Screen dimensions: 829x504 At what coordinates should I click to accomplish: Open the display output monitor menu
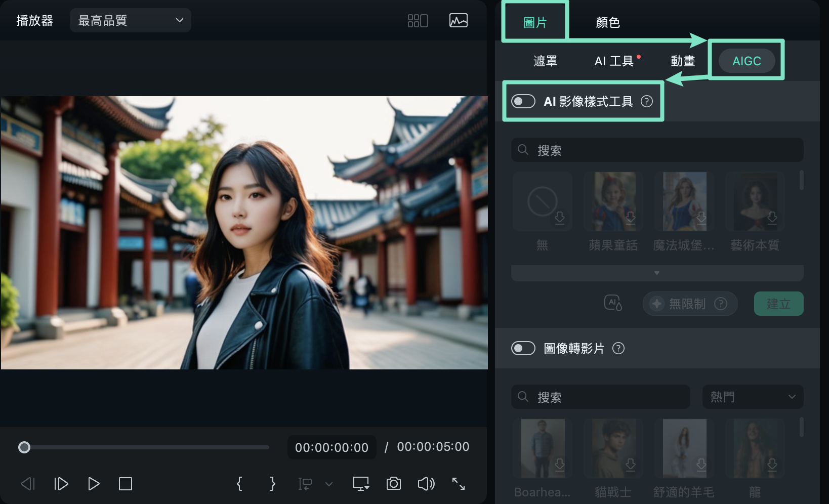tap(361, 484)
